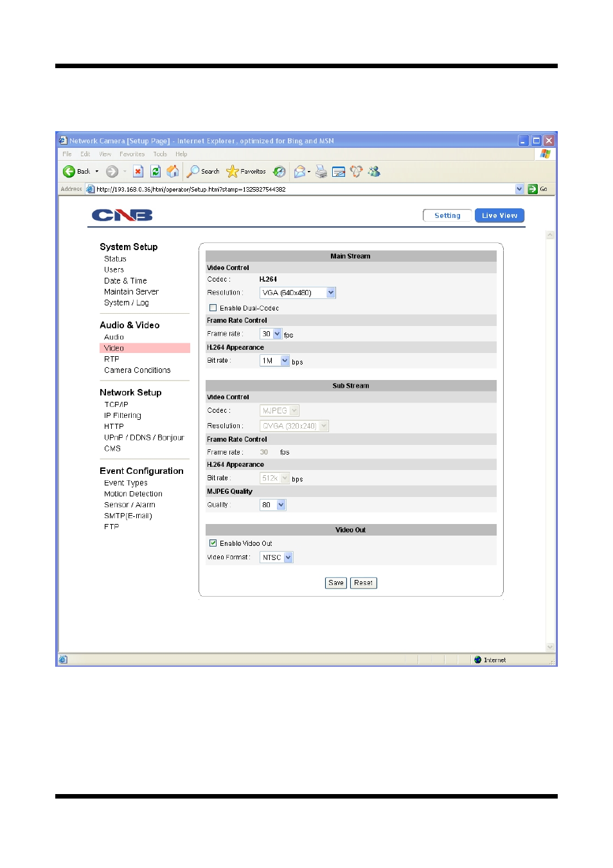Click the Live View button
Screen dimensions: 613x868
click(x=499, y=215)
